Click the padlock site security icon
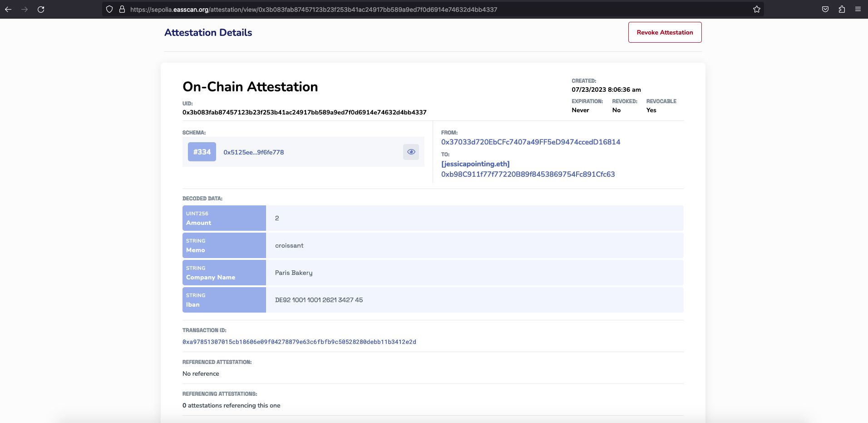The width and height of the screenshot is (868, 423). (122, 9)
